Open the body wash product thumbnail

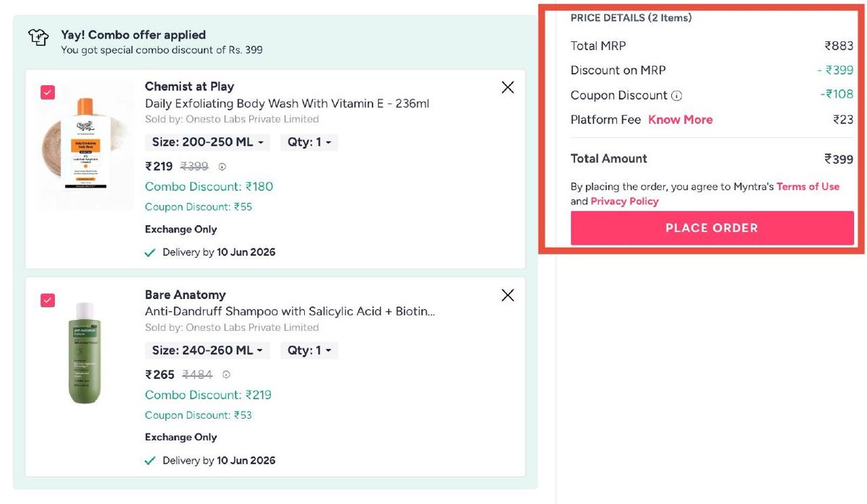click(x=85, y=147)
